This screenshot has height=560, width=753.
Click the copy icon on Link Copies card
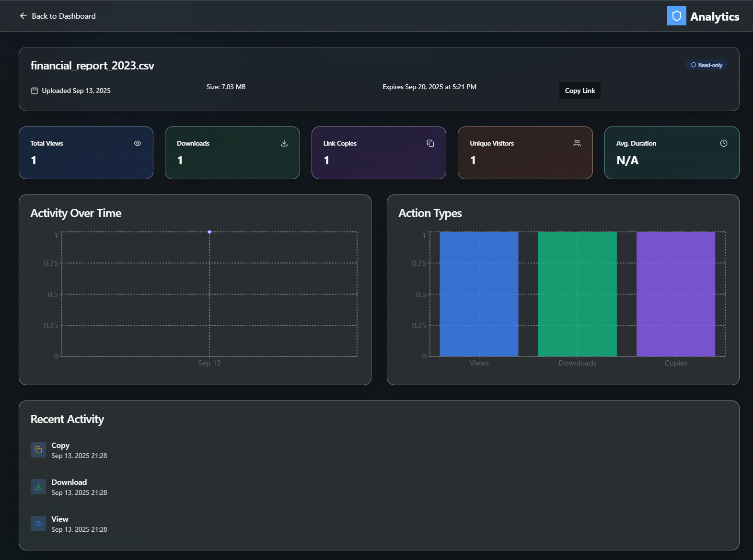pyautogui.click(x=430, y=143)
